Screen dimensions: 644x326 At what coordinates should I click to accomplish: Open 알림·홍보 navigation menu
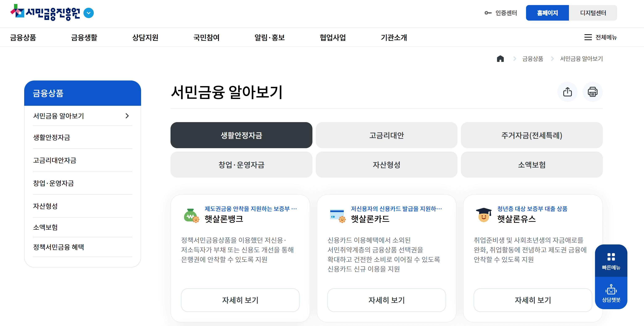tap(270, 37)
